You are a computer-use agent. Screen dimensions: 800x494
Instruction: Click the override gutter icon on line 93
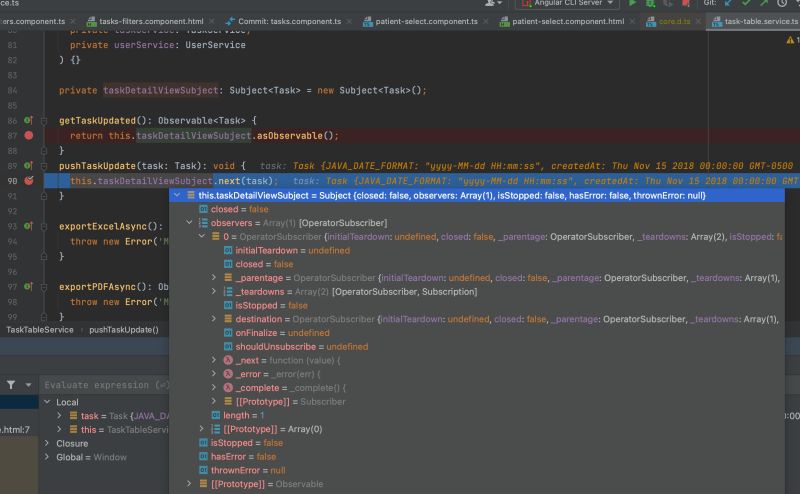tap(29, 226)
